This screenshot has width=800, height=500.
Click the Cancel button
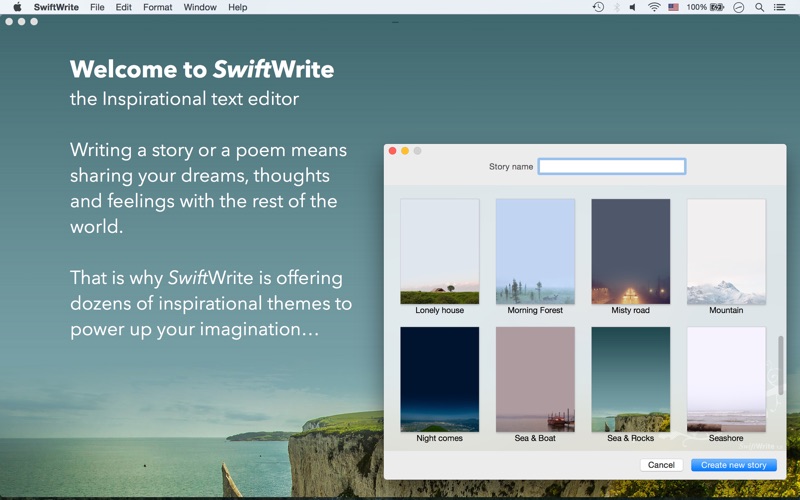[661, 465]
